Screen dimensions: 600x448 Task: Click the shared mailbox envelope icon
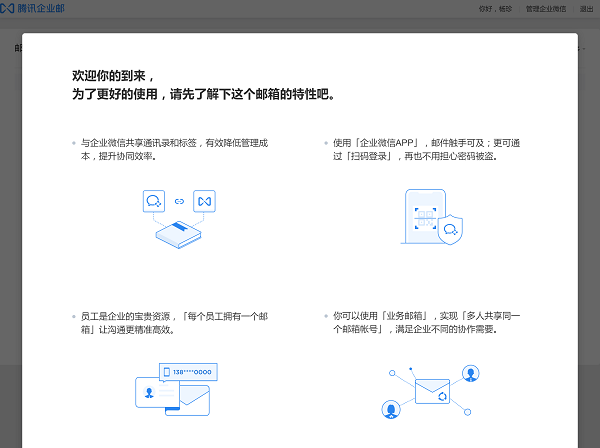(x=432, y=391)
